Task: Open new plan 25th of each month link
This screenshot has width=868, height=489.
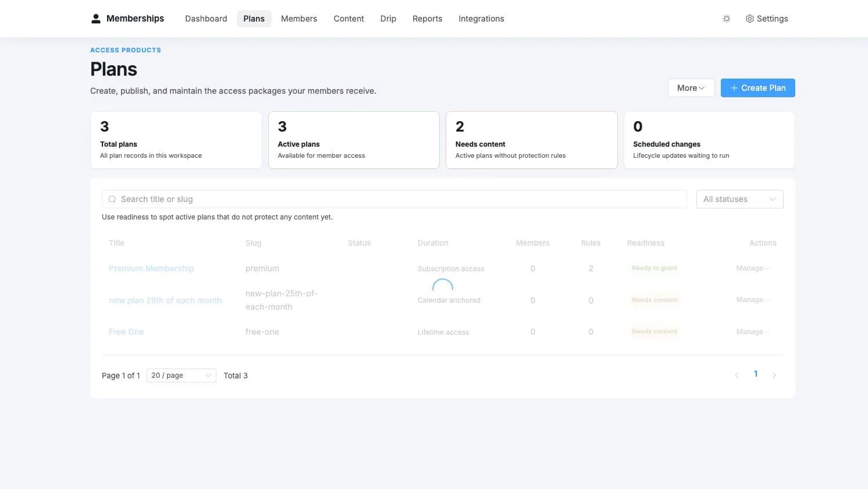Action: [165, 300]
